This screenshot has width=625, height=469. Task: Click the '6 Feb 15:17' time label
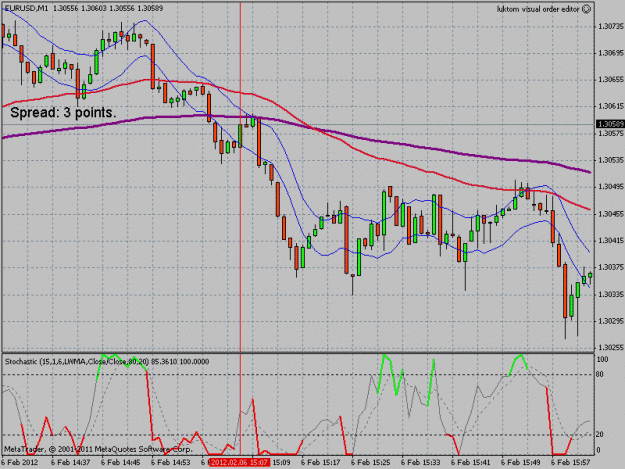[320, 463]
